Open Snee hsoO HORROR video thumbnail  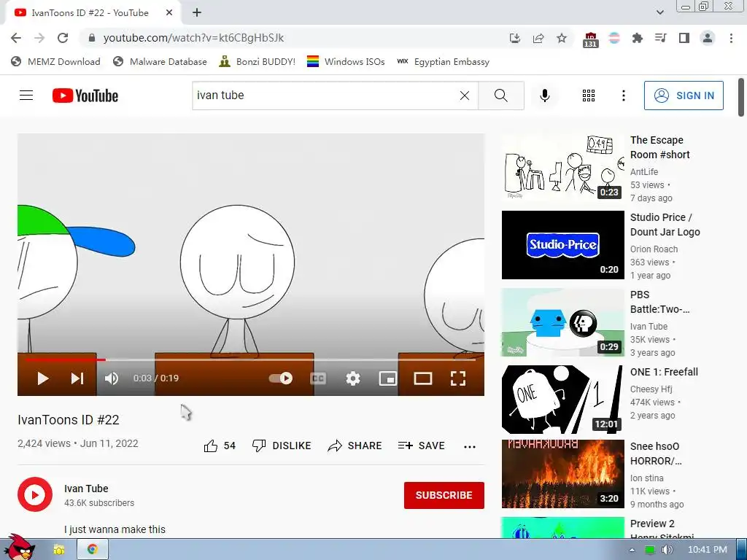pyautogui.click(x=562, y=474)
